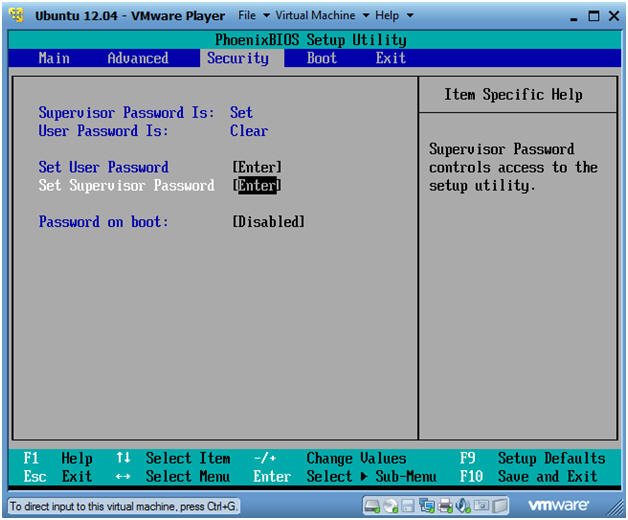The width and height of the screenshot is (628, 520).
Task: Click the Item Specific Help heading
Action: coord(513,95)
